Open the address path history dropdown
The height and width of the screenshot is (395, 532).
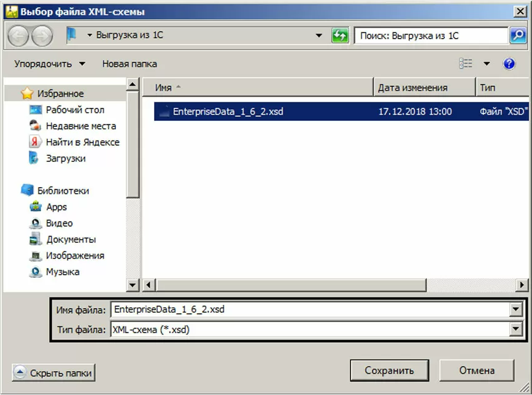tap(319, 35)
